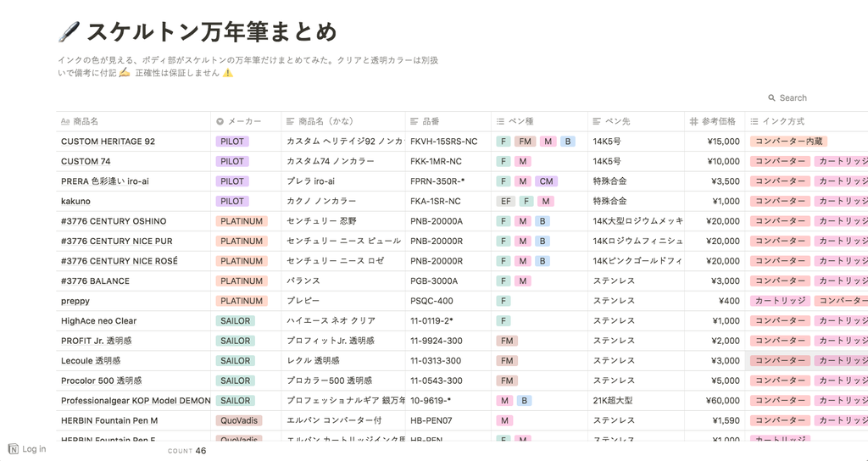Open the インク方式 column header menu

point(807,121)
